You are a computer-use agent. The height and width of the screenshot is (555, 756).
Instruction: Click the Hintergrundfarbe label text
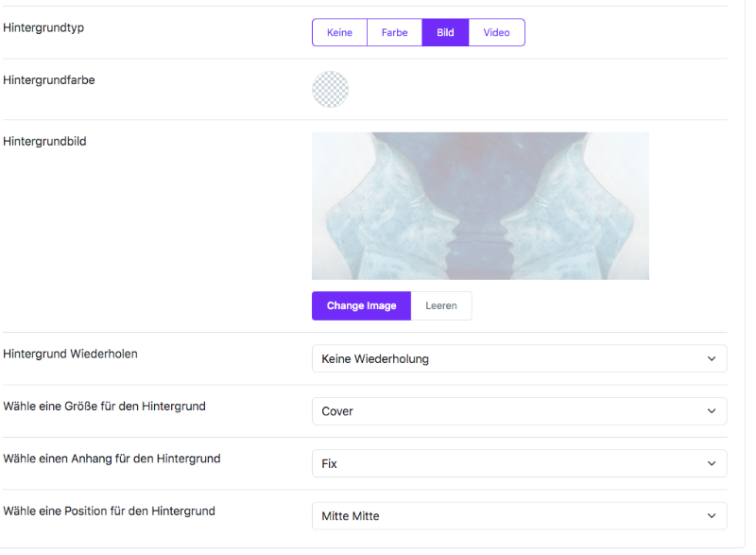coord(49,80)
